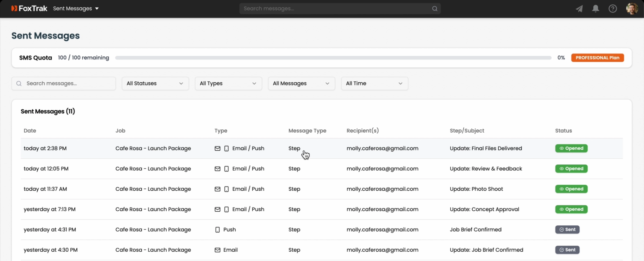Click the SMS quota progress bar

(333, 58)
